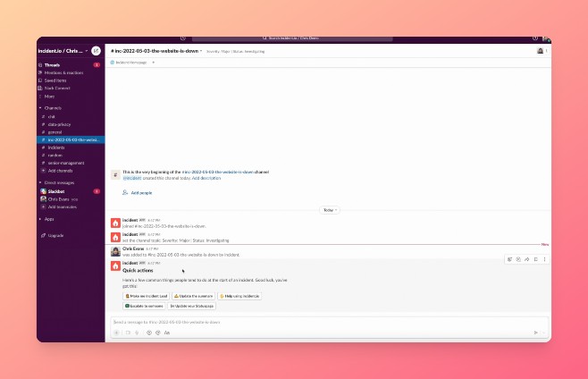Screen dimensions: 588x379
Task: Open the incidents channel
Action: (56, 147)
